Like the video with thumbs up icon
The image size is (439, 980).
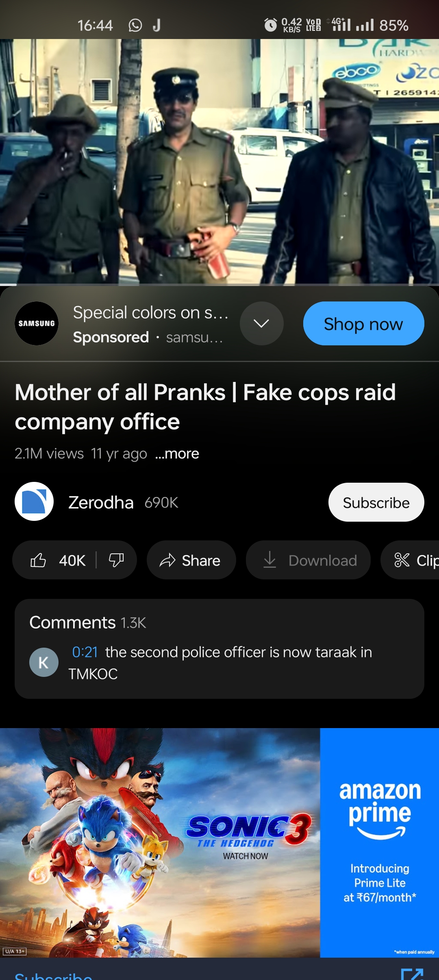click(x=38, y=560)
